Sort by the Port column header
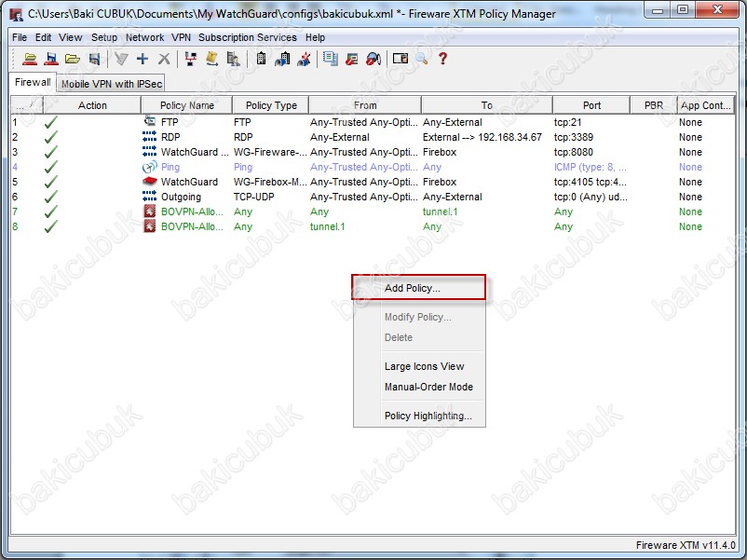The height and width of the screenshot is (560, 747). 591,105
